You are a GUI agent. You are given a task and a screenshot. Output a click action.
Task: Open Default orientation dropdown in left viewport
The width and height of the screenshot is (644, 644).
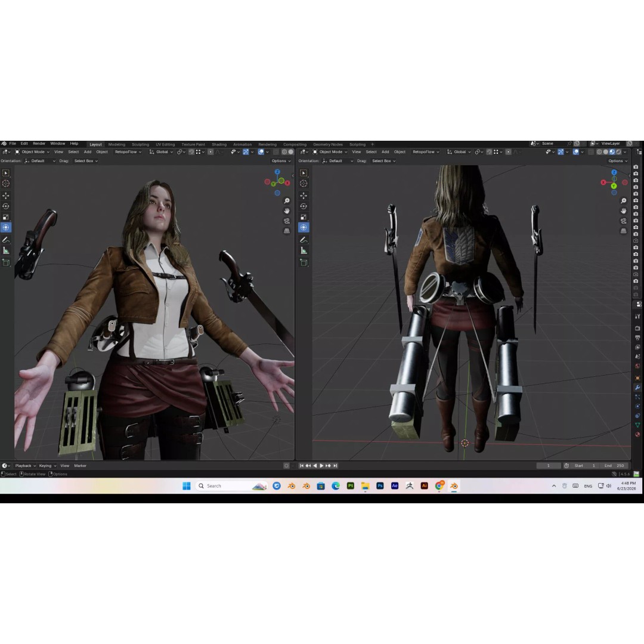click(40, 161)
